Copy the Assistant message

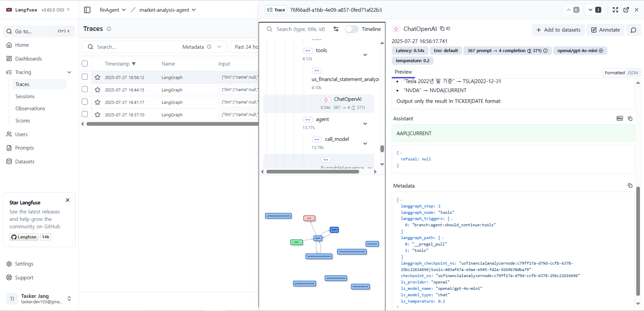click(630, 118)
